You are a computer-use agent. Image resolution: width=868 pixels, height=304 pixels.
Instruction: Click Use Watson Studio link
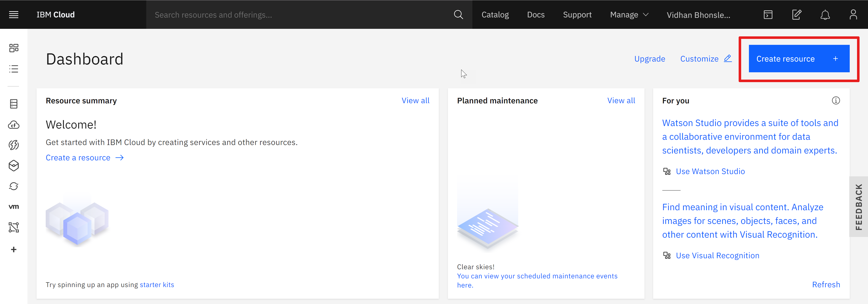click(x=710, y=171)
